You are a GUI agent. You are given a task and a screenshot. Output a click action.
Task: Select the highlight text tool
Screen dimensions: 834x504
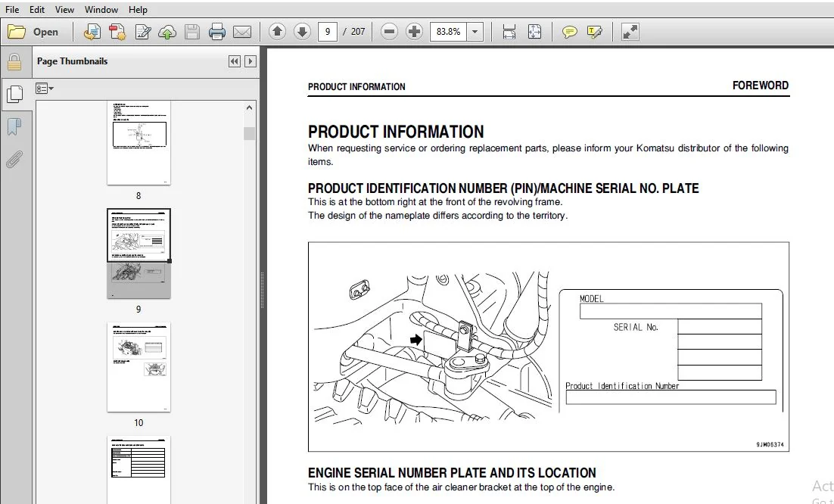coord(595,32)
